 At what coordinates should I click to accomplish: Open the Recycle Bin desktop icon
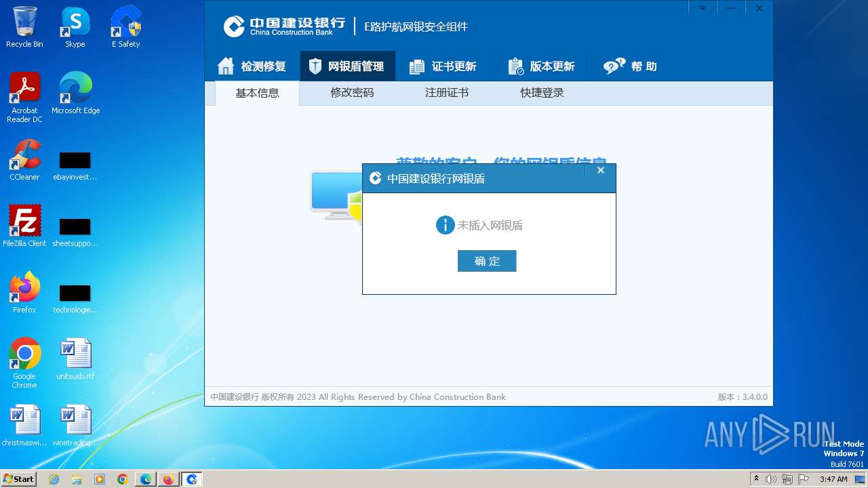24,27
